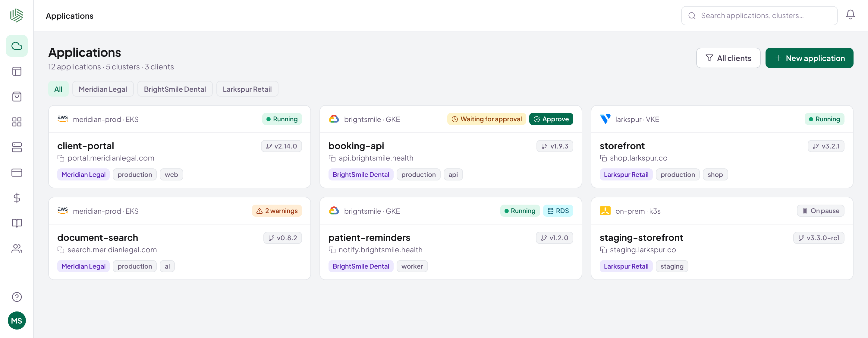
Task: Click the Meridian Legal tag on document-search
Action: (x=83, y=266)
